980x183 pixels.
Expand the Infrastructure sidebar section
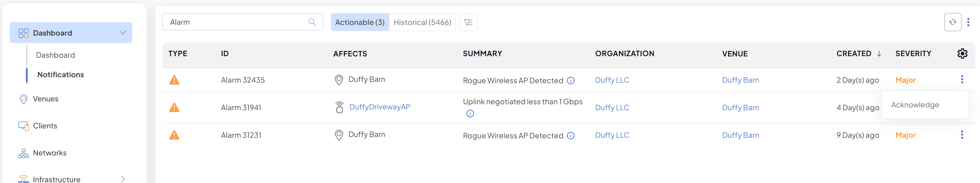[123, 179]
